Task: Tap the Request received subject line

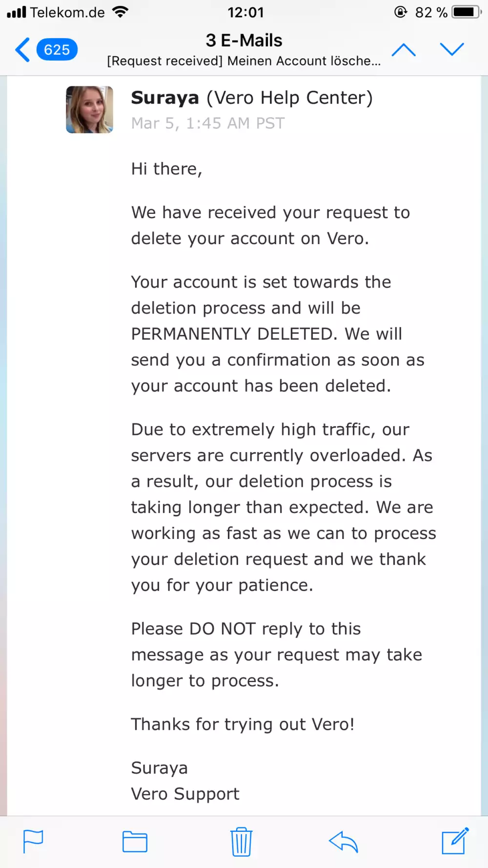Action: point(244,61)
